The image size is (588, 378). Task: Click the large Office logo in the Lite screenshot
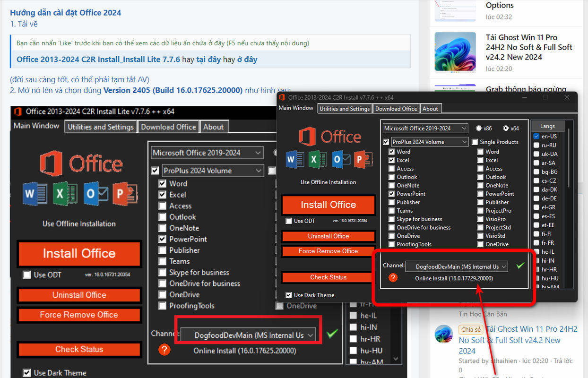[81, 164]
